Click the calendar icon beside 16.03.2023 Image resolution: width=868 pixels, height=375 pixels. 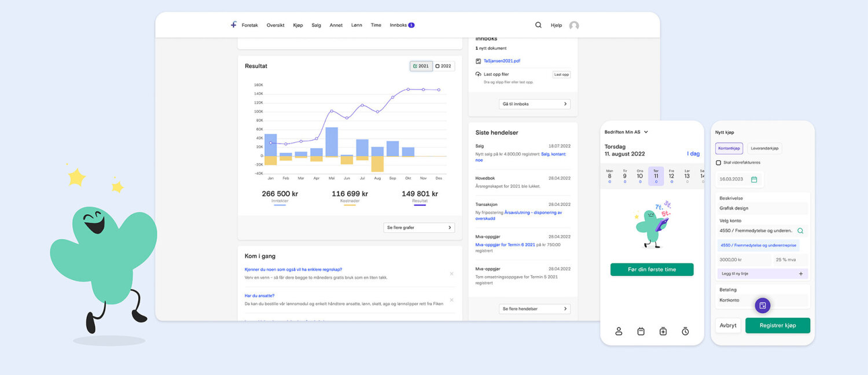754,179
